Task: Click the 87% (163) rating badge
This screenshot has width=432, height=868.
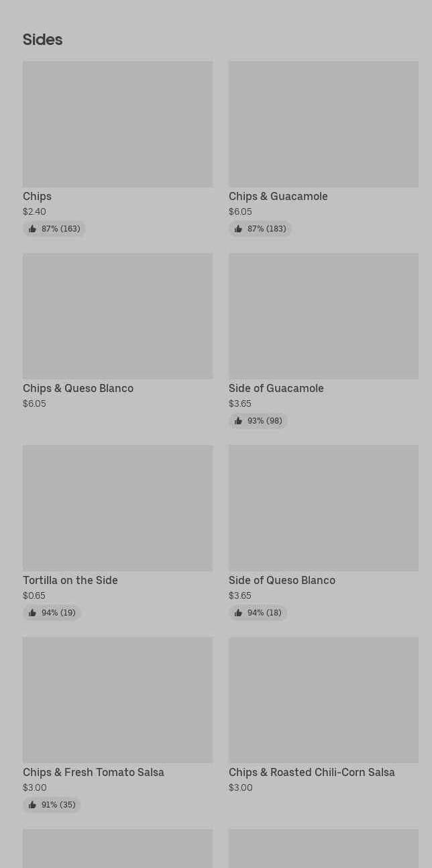Action: tap(54, 229)
